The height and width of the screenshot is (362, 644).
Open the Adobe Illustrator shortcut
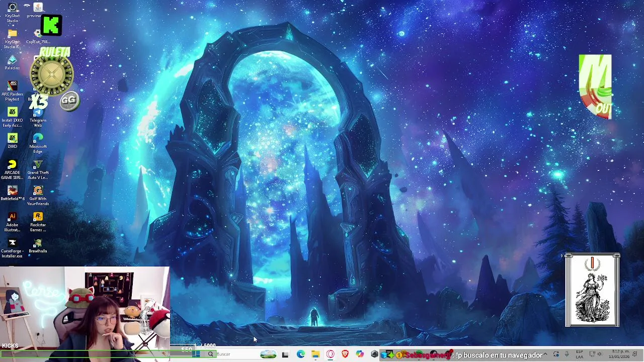tap(13, 222)
